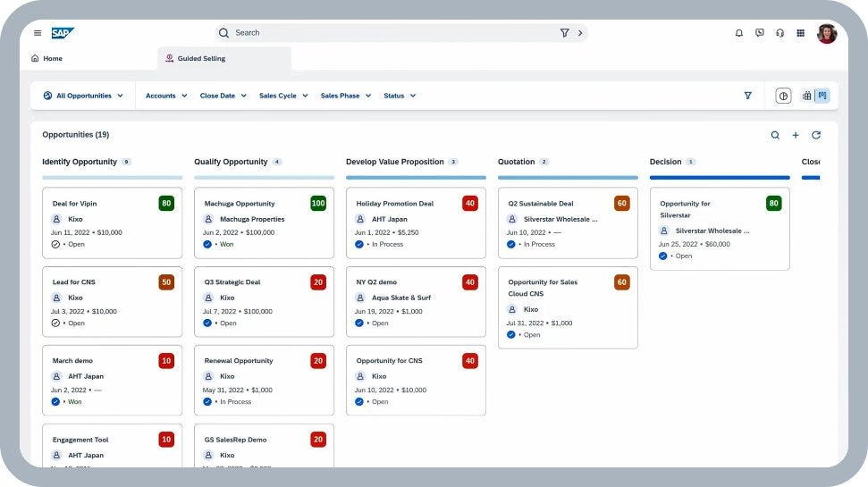Image resolution: width=868 pixels, height=487 pixels.
Task: Open the Engagement Tool card
Action: tap(113, 446)
